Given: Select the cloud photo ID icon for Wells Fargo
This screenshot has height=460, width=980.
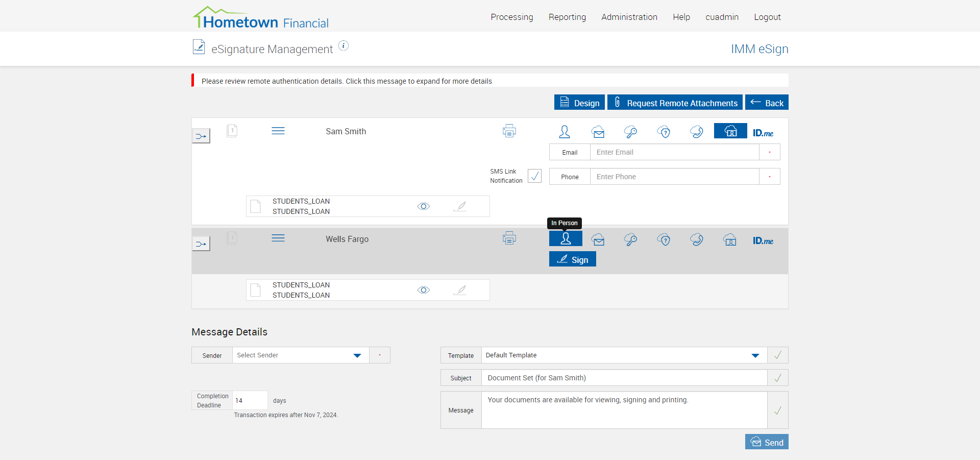Looking at the screenshot, I should pos(730,239).
